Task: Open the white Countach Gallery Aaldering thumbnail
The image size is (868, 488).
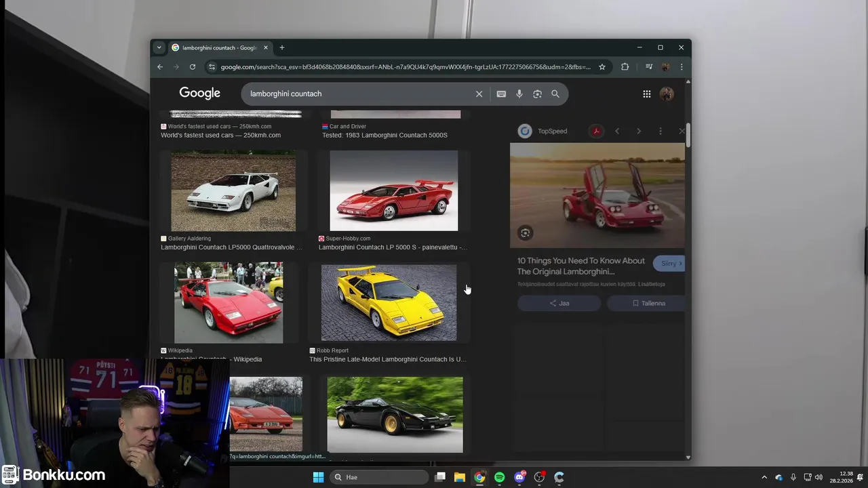Action: coord(233,191)
